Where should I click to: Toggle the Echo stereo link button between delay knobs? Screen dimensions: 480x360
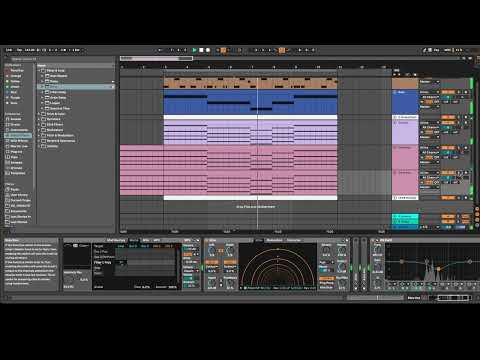tap(221, 250)
